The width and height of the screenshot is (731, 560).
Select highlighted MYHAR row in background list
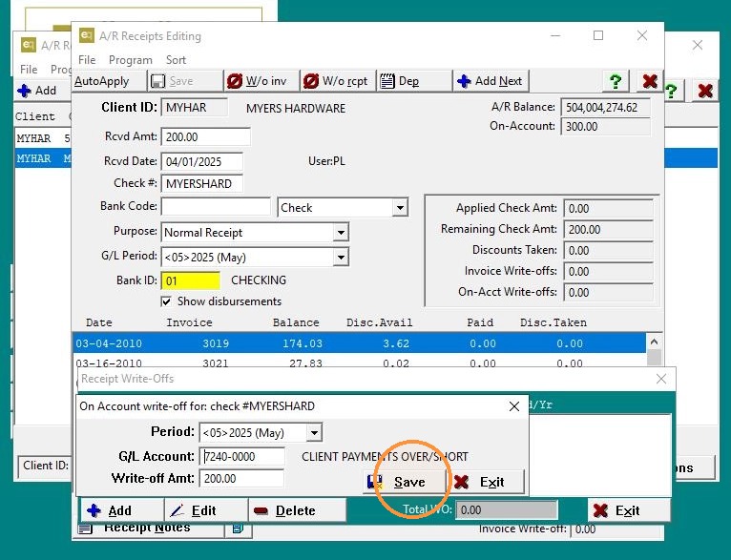point(43,158)
